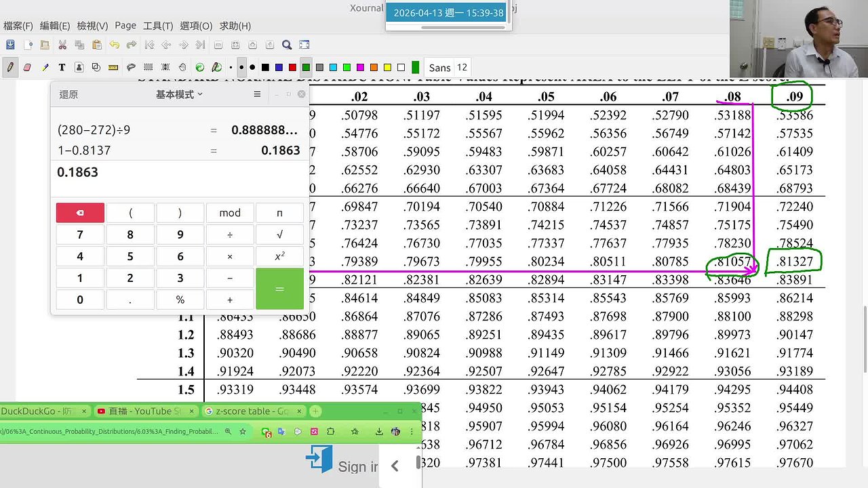Image resolution: width=868 pixels, height=488 pixels.
Task: Click 還原 undo in calculator
Action: (68, 94)
